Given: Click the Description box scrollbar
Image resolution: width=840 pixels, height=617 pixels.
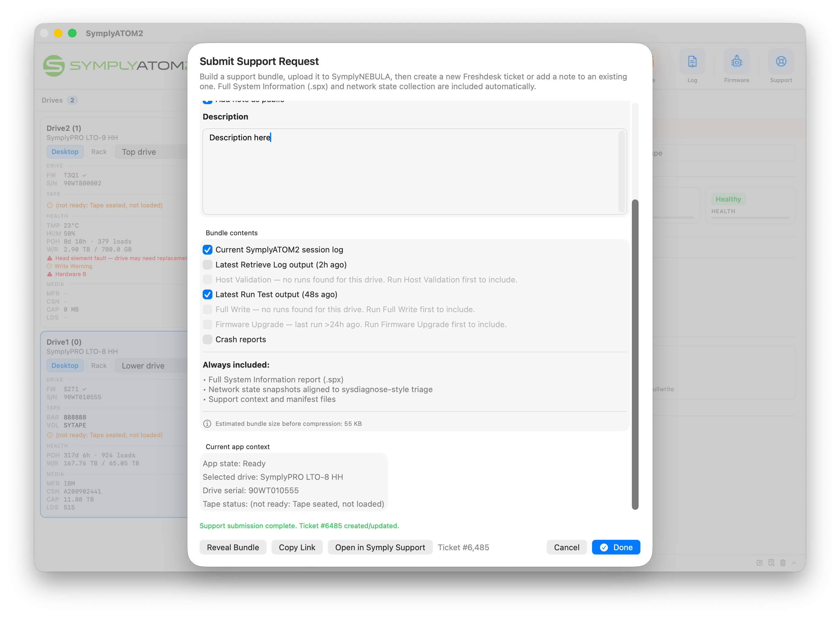Looking at the screenshot, I should (621, 171).
